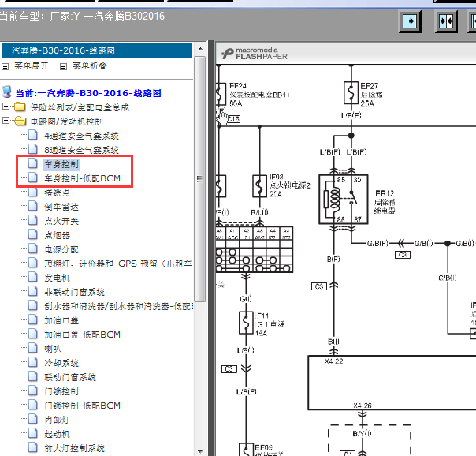Open the 点烟器 diagram
The image size is (476, 456).
pos(57,235)
